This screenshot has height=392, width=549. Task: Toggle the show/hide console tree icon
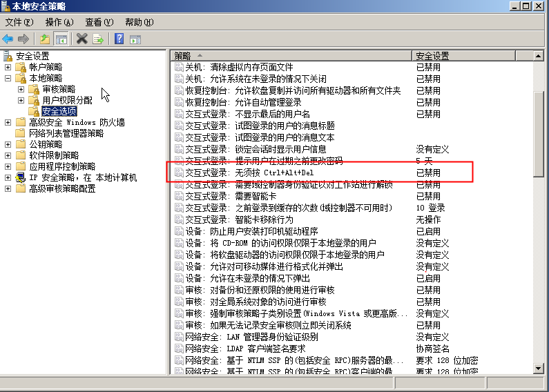click(61, 39)
